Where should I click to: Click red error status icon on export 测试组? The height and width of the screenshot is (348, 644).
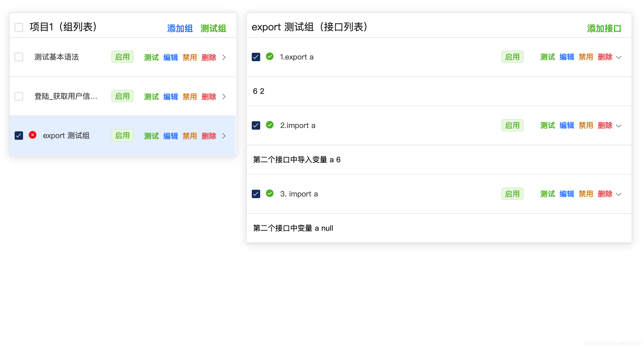pyautogui.click(x=33, y=135)
